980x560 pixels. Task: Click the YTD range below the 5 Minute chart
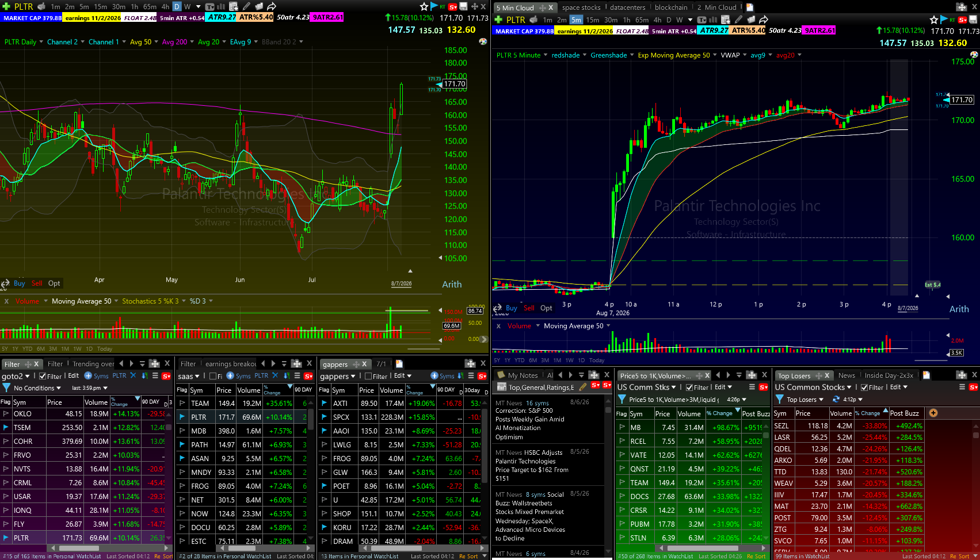[519, 360]
